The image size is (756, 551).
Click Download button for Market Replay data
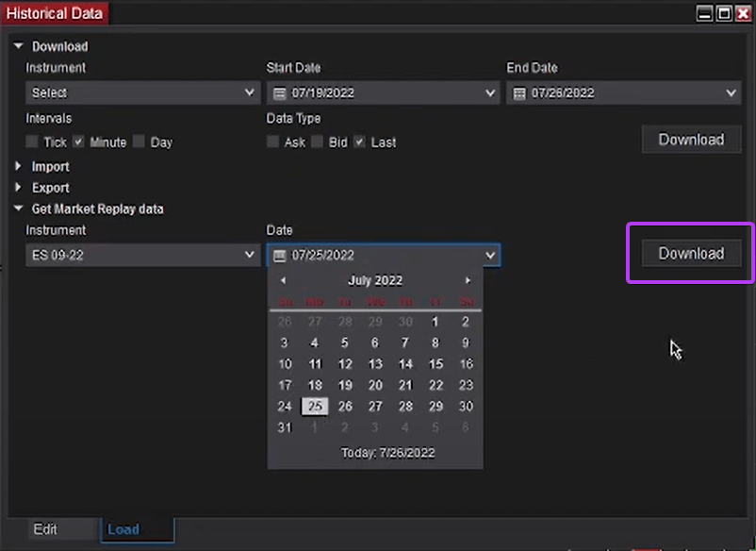pos(691,253)
